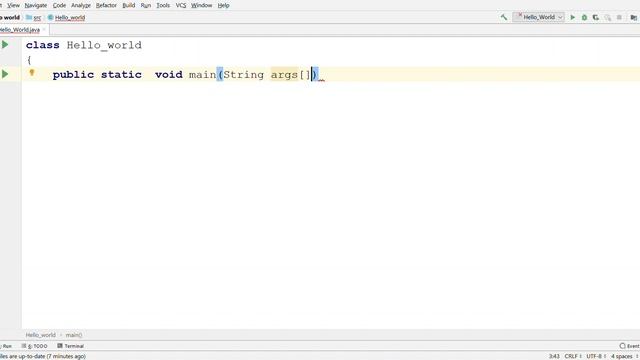
Task: Click the gutter run arrow beside main method
Action: click(x=5, y=74)
